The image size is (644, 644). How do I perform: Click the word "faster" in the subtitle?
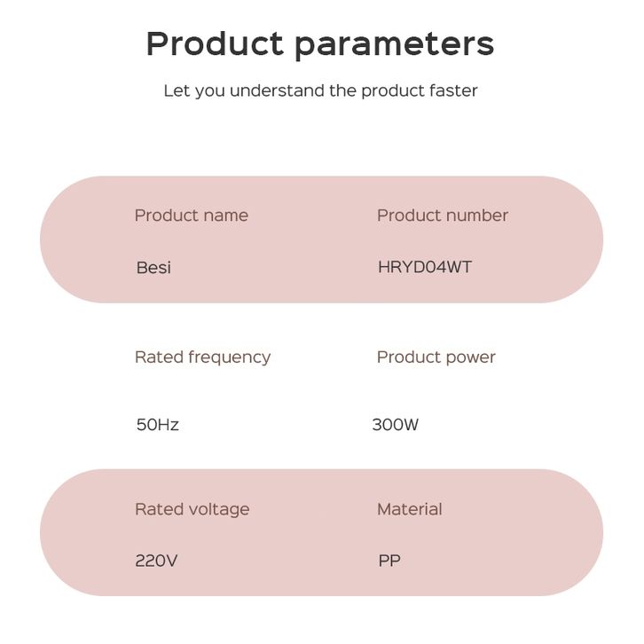[x=452, y=90]
